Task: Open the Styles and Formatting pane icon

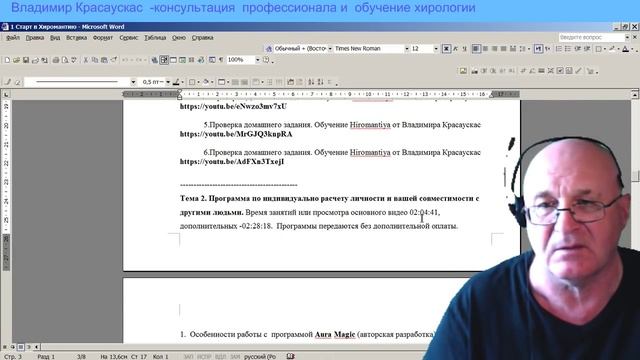Action: tap(269, 49)
